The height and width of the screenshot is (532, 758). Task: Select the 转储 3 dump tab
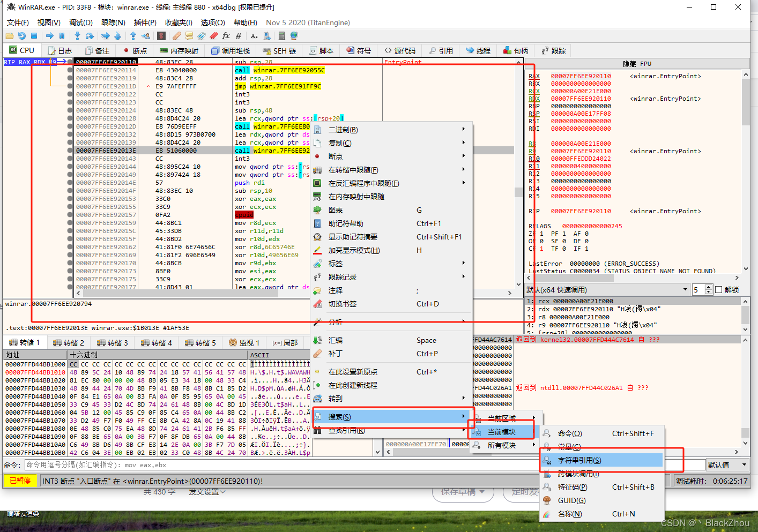113,343
